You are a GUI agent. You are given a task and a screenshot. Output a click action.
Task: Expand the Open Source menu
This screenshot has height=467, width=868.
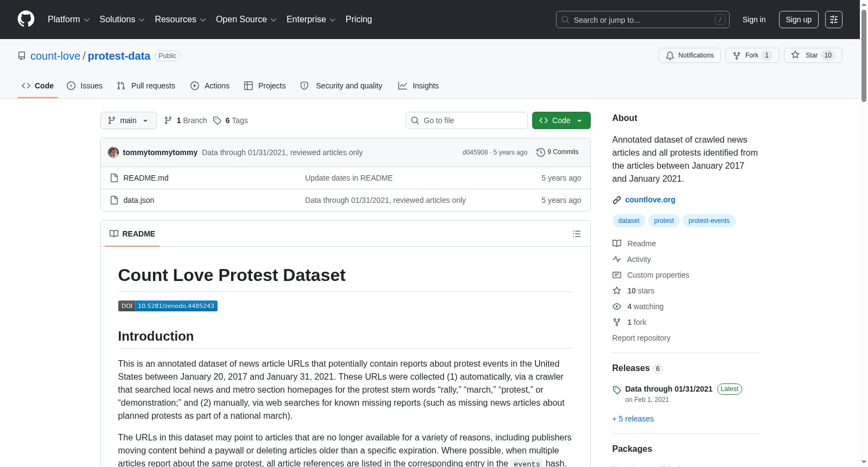coord(246,20)
